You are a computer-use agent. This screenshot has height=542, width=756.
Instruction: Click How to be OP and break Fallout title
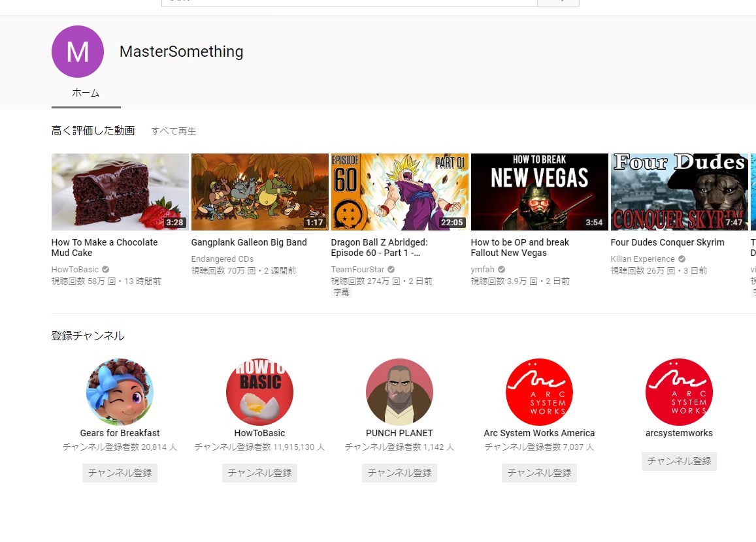(519, 247)
